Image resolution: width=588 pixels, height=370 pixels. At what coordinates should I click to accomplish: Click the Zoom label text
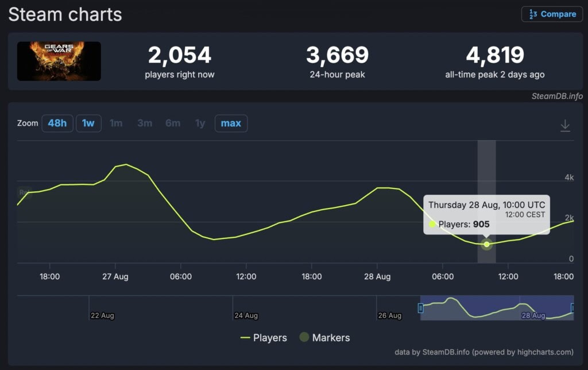[x=28, y=123]
